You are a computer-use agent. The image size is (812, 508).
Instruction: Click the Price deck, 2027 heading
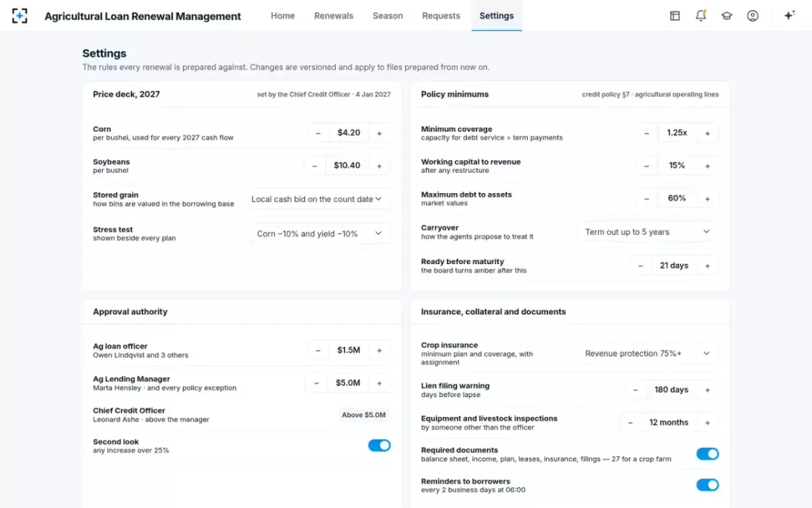pyautogui.click(x=127, y=94)
